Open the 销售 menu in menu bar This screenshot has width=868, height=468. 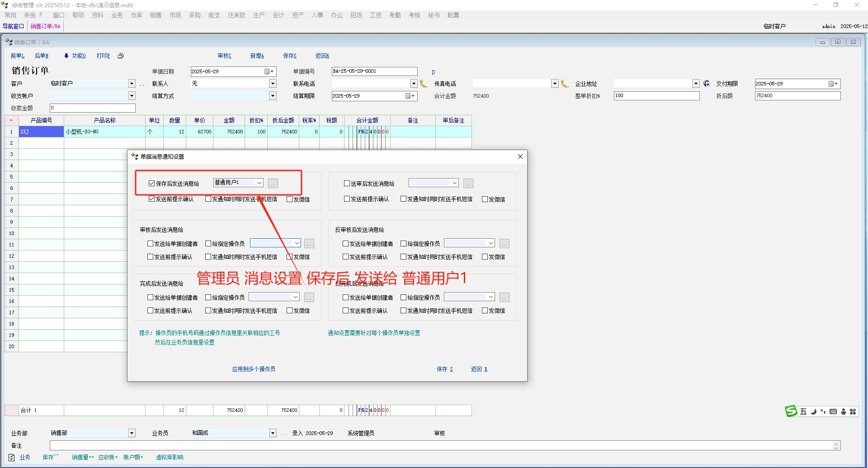point(156,15)
